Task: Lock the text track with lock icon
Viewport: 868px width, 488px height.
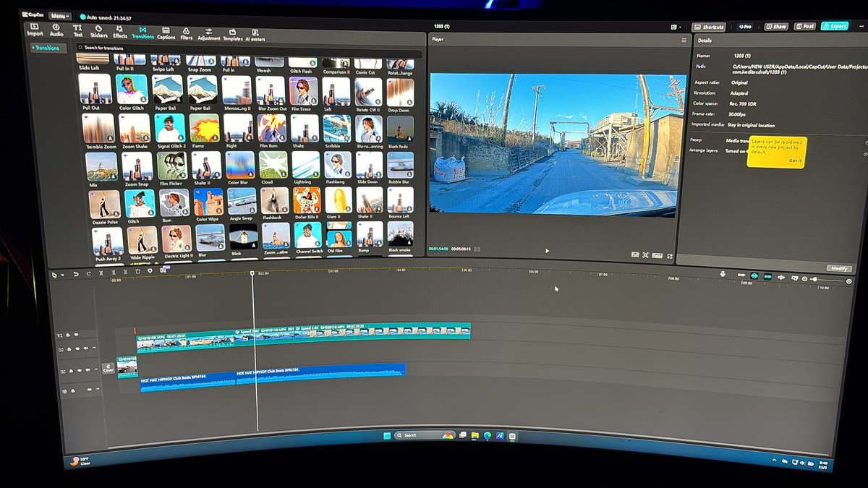Action: click(x=69, y=335)
